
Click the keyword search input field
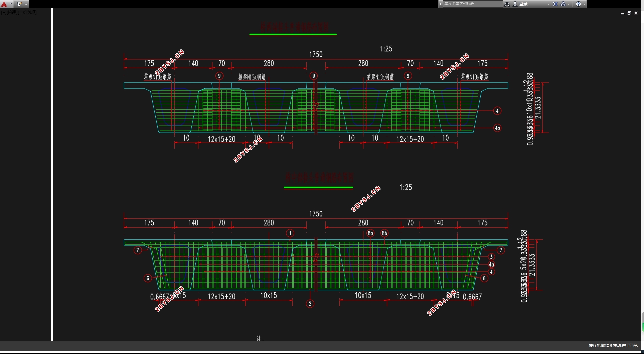(473, 4)
